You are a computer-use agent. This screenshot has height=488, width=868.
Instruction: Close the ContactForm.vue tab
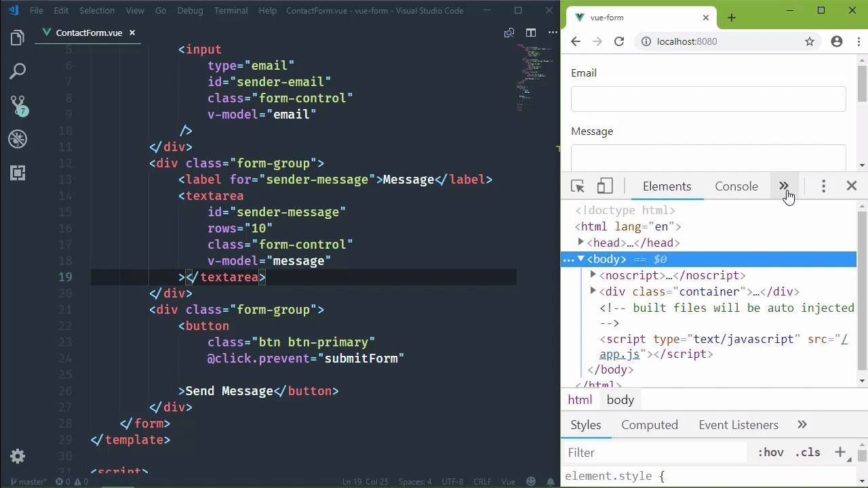pyautogui.click(x=132, y=33)
